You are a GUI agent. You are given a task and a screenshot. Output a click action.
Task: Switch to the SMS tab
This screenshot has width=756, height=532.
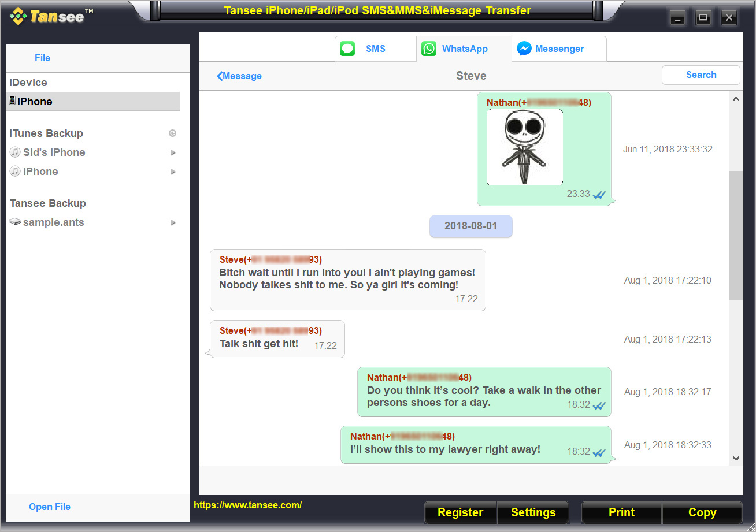375,49
